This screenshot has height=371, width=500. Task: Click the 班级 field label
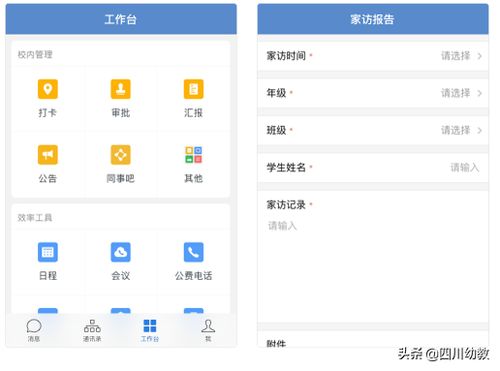coord(276,130)
